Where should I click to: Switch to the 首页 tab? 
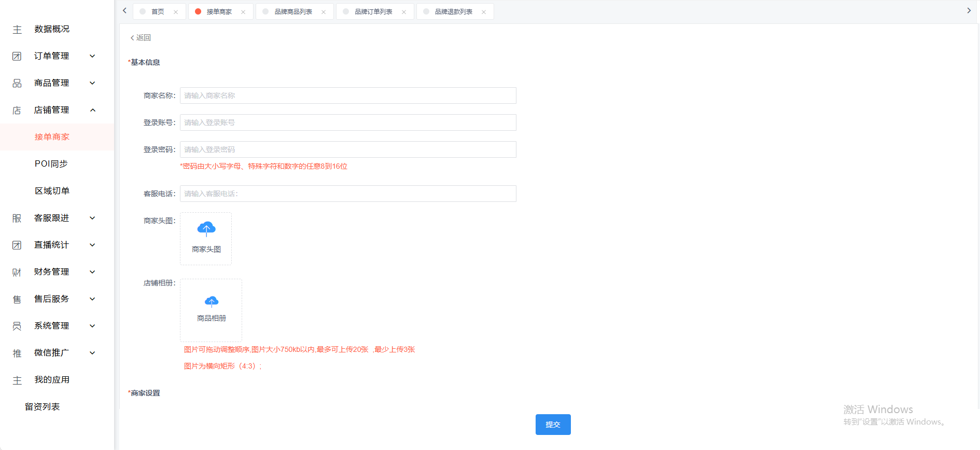tap(158, 11)
